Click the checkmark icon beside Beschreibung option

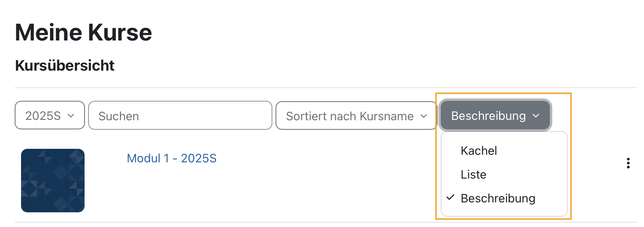tap(450, 198)
